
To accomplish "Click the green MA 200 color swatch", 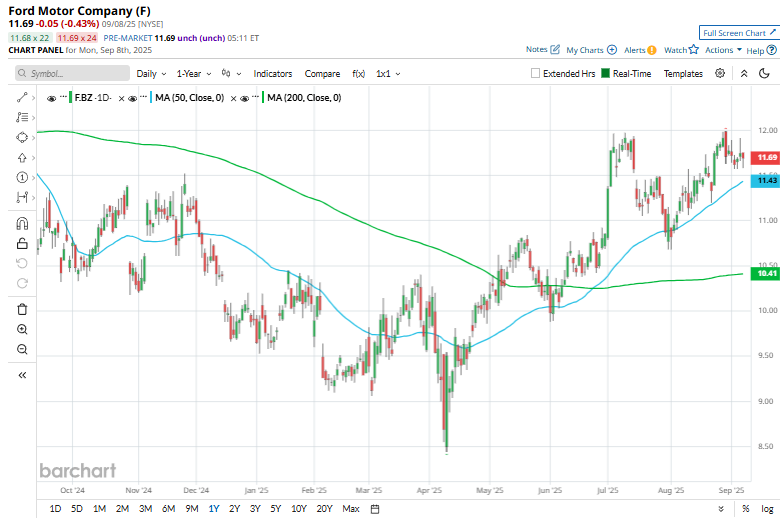I will [263, 98].
